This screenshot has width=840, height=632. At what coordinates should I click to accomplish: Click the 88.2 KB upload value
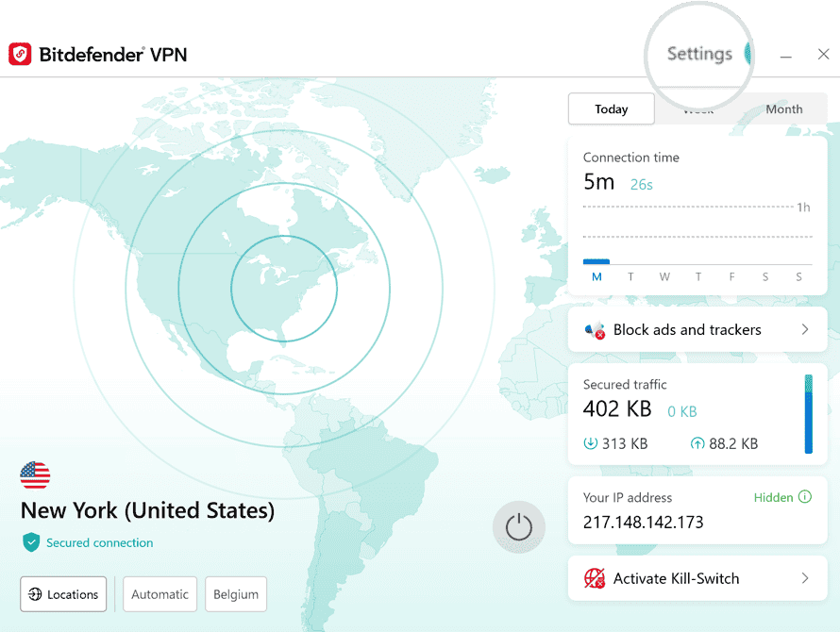pos(733,443)
